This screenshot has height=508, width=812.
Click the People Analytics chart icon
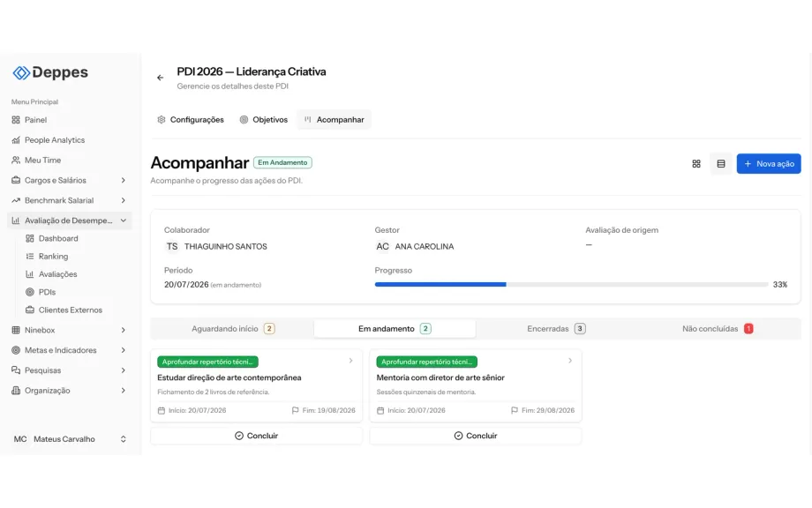16,140
